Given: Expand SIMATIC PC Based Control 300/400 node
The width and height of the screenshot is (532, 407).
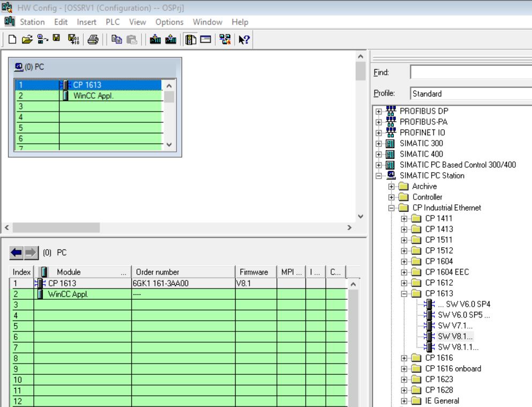Looking at the screenshot, I should click(379, 165).
